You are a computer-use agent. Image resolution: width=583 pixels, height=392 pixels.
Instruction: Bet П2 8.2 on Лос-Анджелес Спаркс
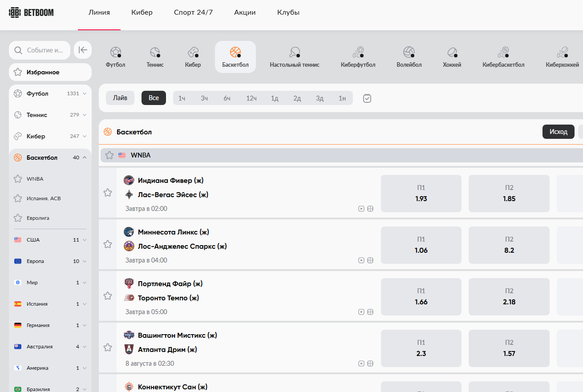tap(509, 245)
